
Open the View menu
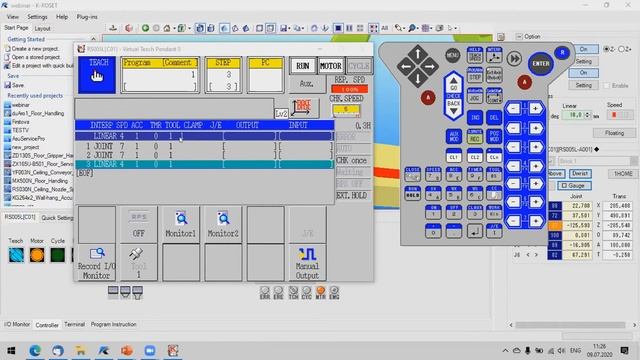pos(13,17)
